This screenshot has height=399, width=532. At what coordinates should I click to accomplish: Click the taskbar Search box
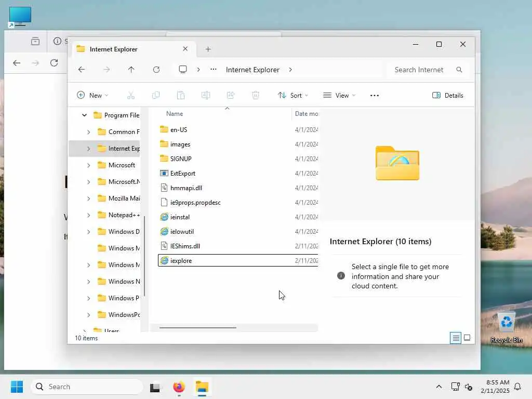click(87, 387)
